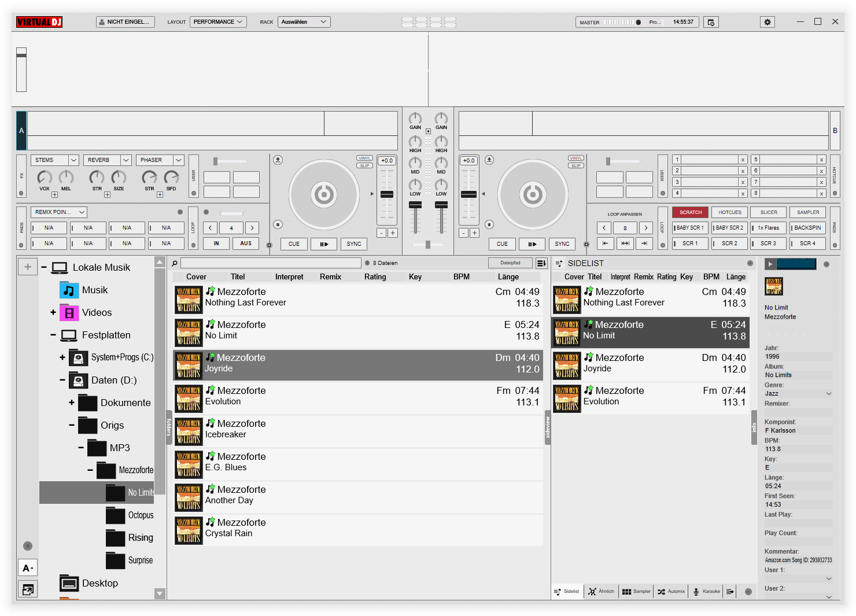Toggle the dot at the info panel top
The image size is (856, 616).
pos(827,264)
